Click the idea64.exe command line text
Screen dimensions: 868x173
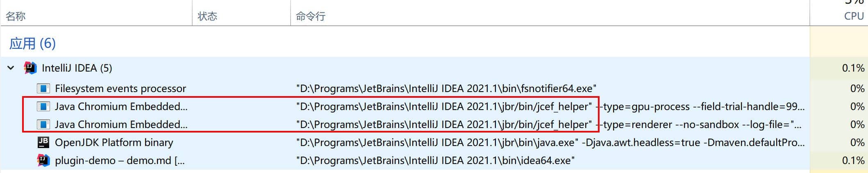tap(435, 160)
